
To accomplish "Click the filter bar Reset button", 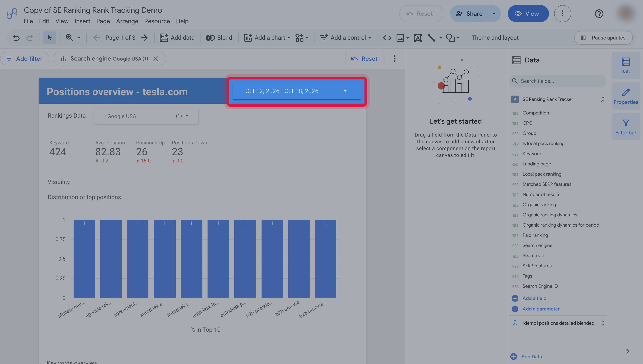I will click(x=365, y=59).
